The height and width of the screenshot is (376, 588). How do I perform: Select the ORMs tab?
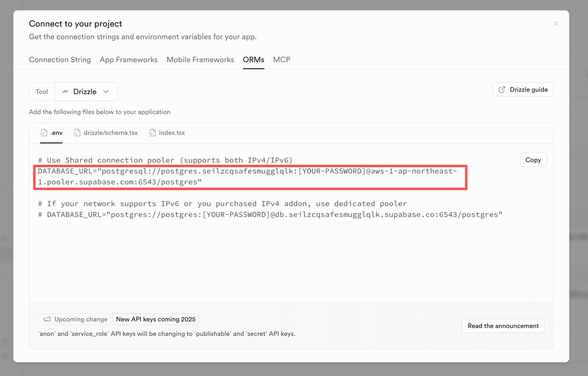(x=253, y=60)
